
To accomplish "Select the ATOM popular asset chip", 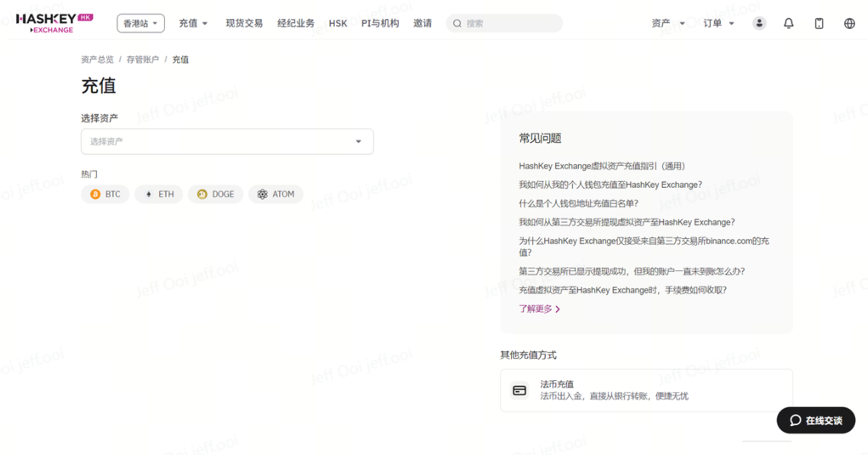I will click(275, 194).
